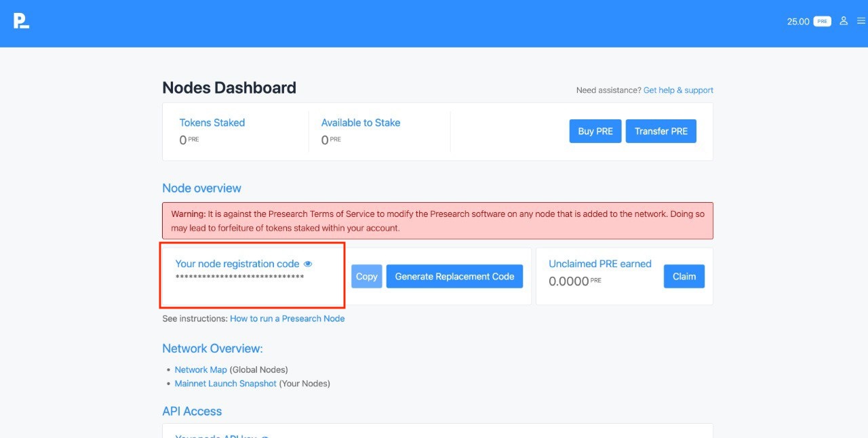The height and width of the screenshot is (438, 868).
Task: Open the user account icon
Action: point(844,21)
